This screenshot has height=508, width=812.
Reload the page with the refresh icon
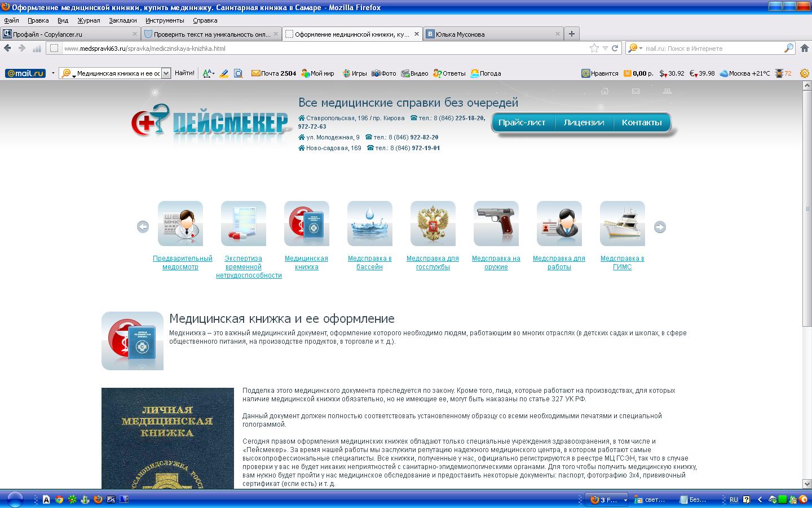[615, 49]
